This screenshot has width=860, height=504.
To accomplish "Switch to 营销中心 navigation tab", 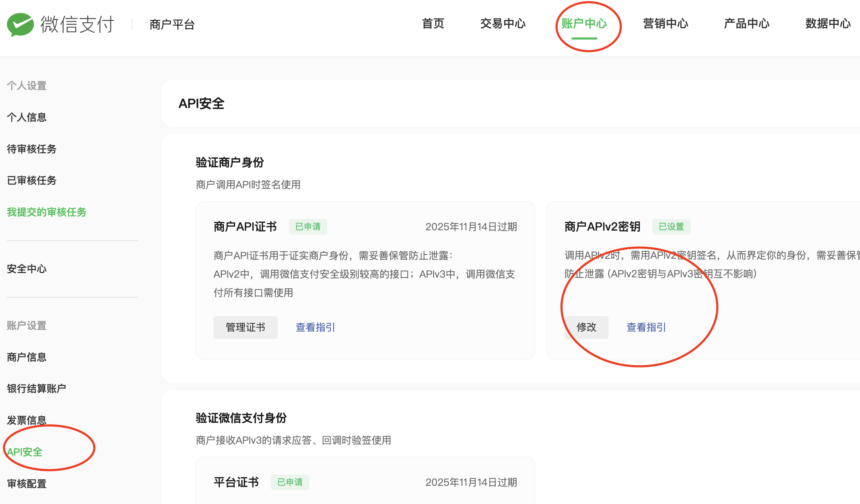I will (665, 24).
